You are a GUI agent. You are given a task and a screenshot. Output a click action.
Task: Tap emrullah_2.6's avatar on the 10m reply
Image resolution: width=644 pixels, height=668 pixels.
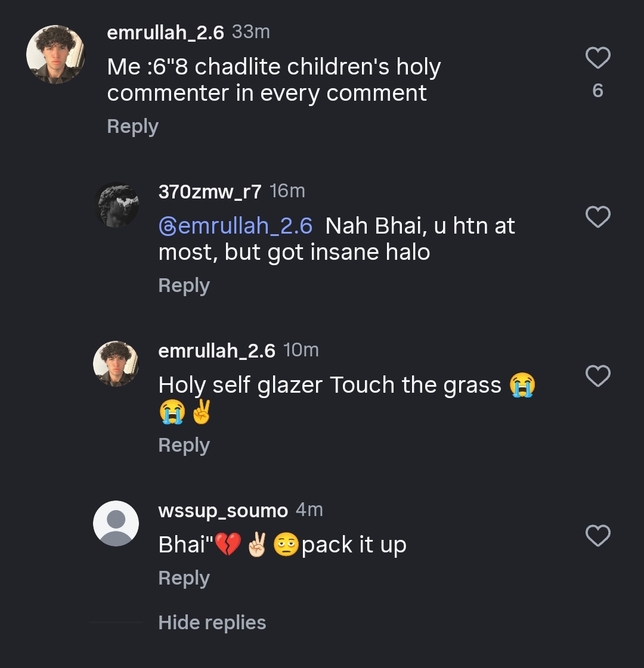pyautogui.click(x=116, y=364)
